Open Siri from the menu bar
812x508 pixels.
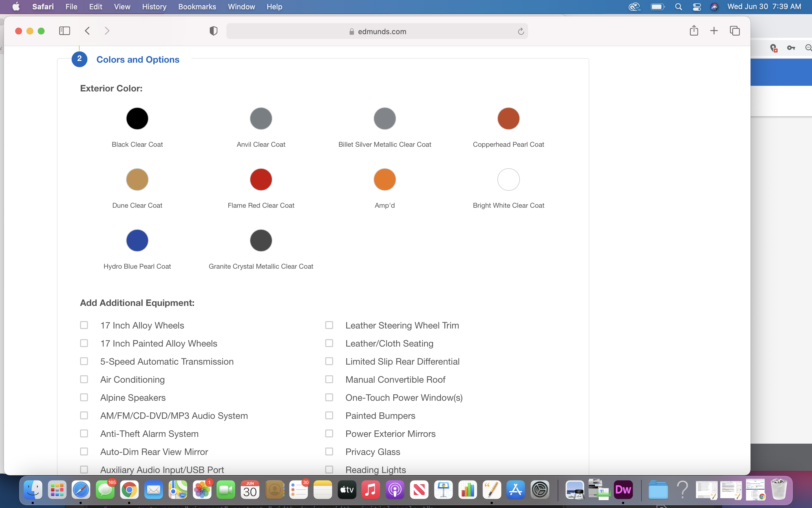(714, 7)
